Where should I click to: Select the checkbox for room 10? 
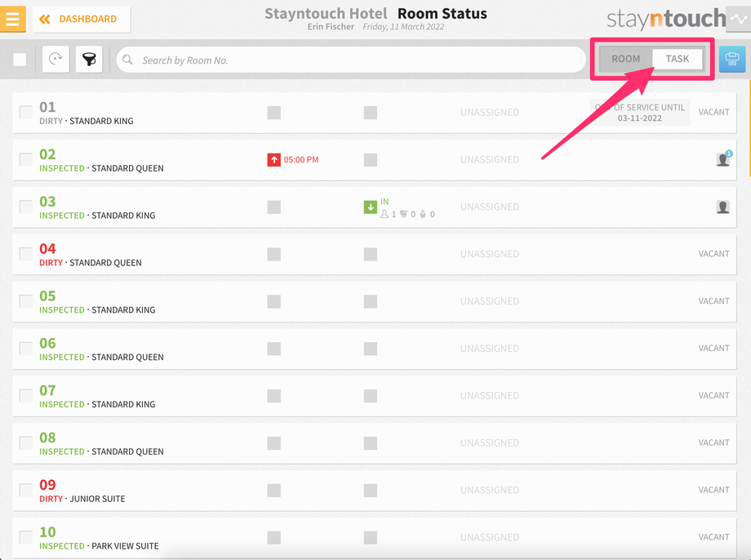(x=26, y=537)
